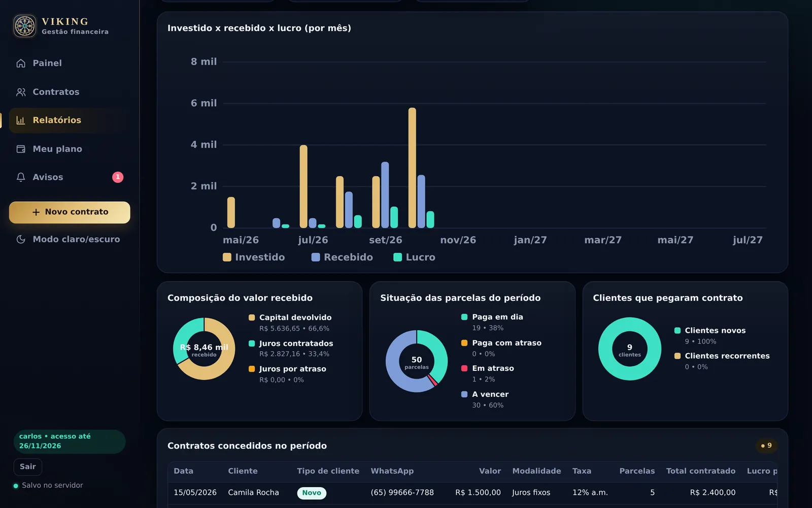Viewport: 812px width, 508px height.
Task: Click the Meu plano wallet icon
Action: coord(21,149)
